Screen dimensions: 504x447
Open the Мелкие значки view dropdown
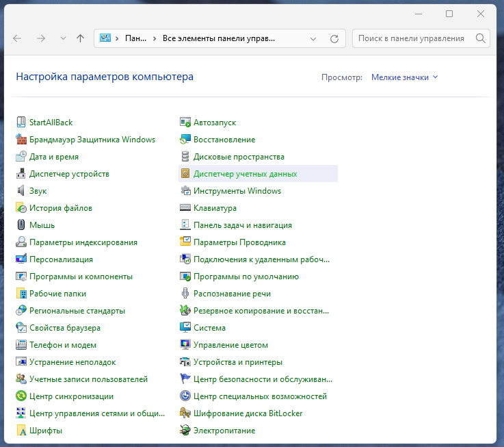(x=404, y=77)
